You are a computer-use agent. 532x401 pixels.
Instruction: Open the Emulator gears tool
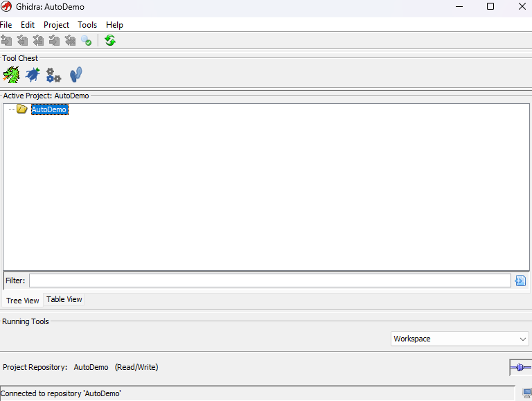point(53,75)
